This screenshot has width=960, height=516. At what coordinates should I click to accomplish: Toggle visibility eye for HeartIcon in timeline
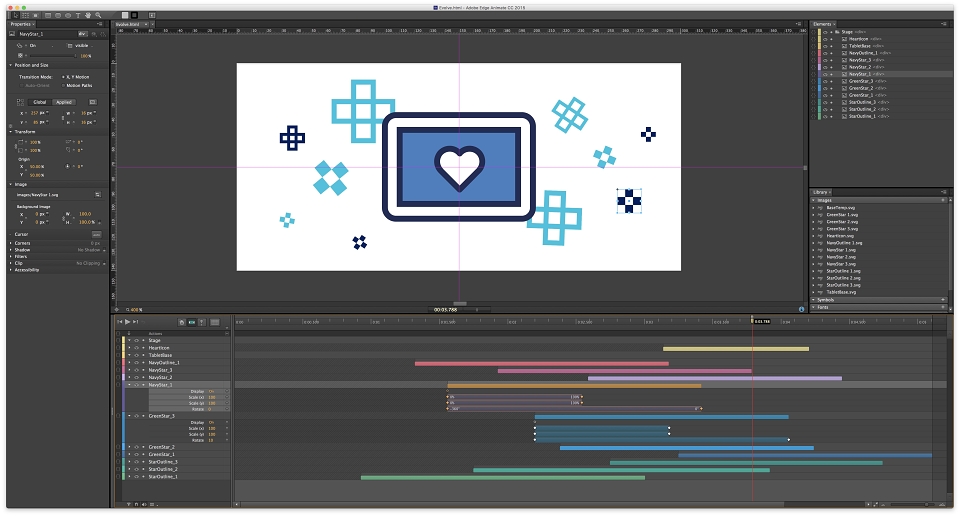[x=137, y=348]
